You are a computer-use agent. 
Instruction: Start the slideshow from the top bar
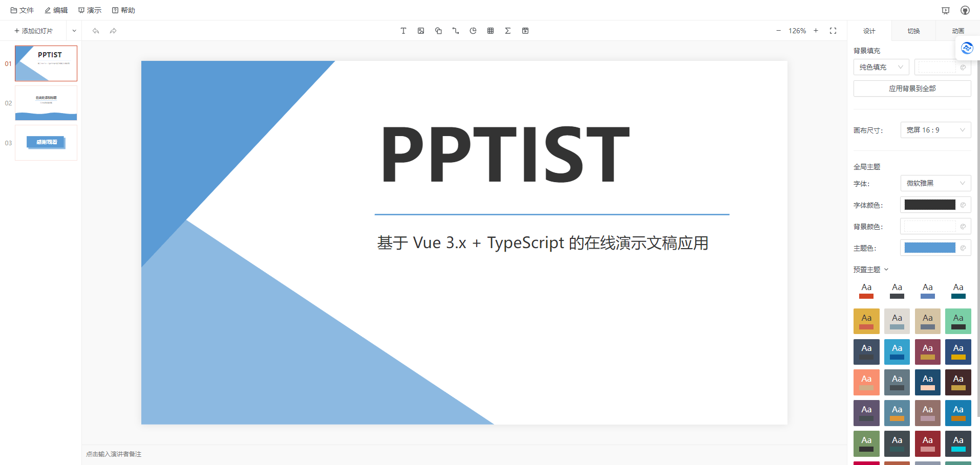945,10
